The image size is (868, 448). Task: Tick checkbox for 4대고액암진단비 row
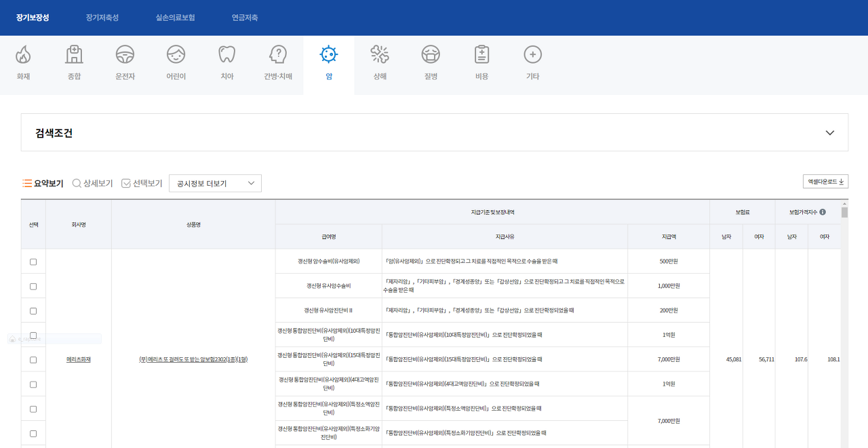point(33,384)
